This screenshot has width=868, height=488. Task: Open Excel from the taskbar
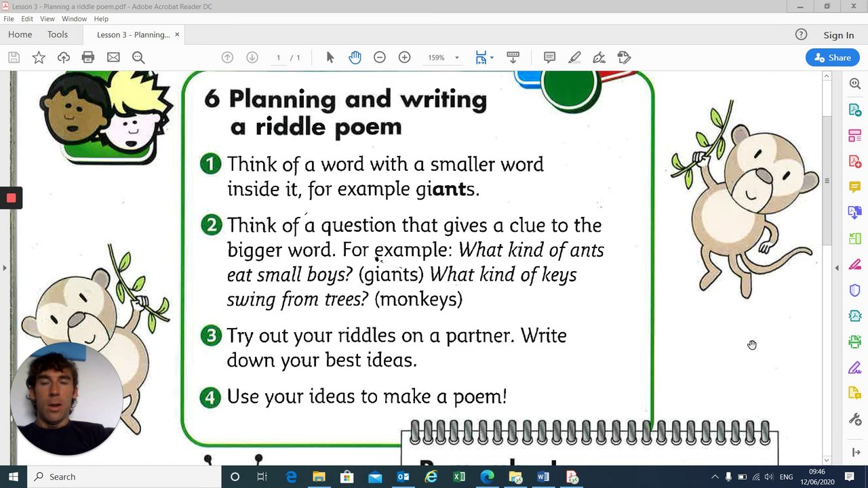point(459,476)
